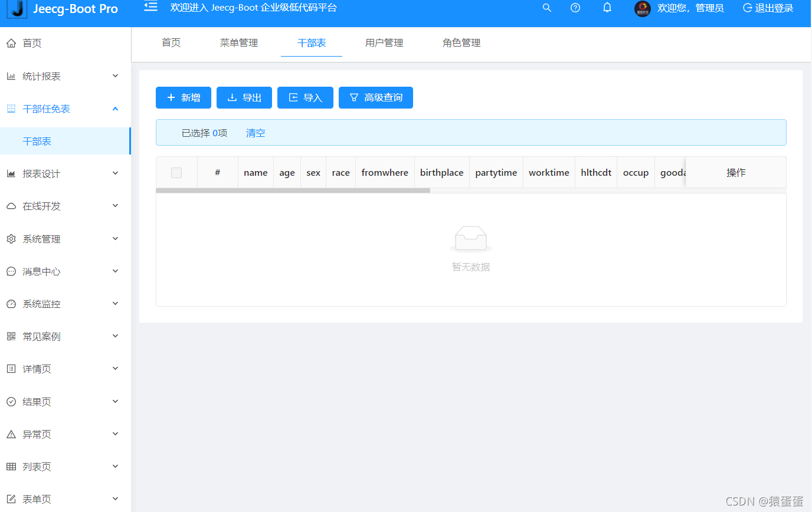Click the filter funnel icon on 高级查询
812x512 pixels.
(354, 97)
